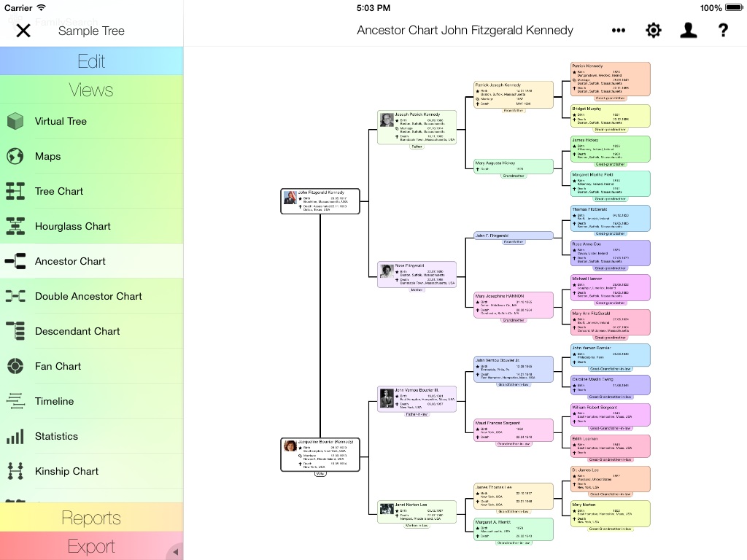Switch to Double Ancestor Chart view
The height and width of the screenshot is (560, 747).
coord(91,296)
